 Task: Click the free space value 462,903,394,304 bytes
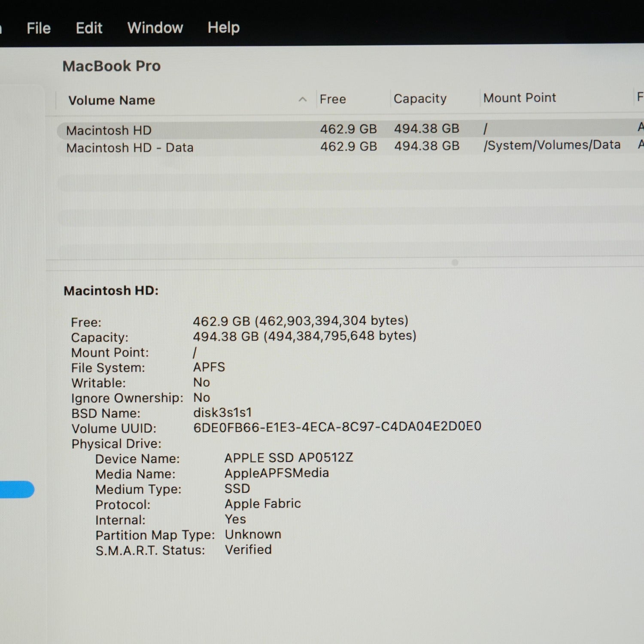(301, 321)
